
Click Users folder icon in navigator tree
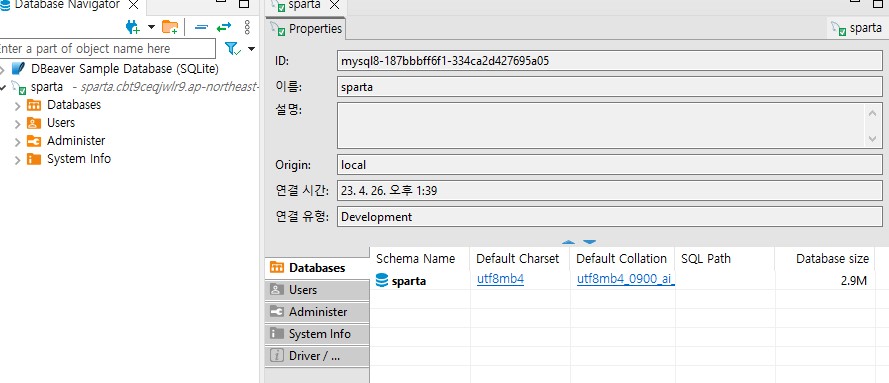coord(34,123)
